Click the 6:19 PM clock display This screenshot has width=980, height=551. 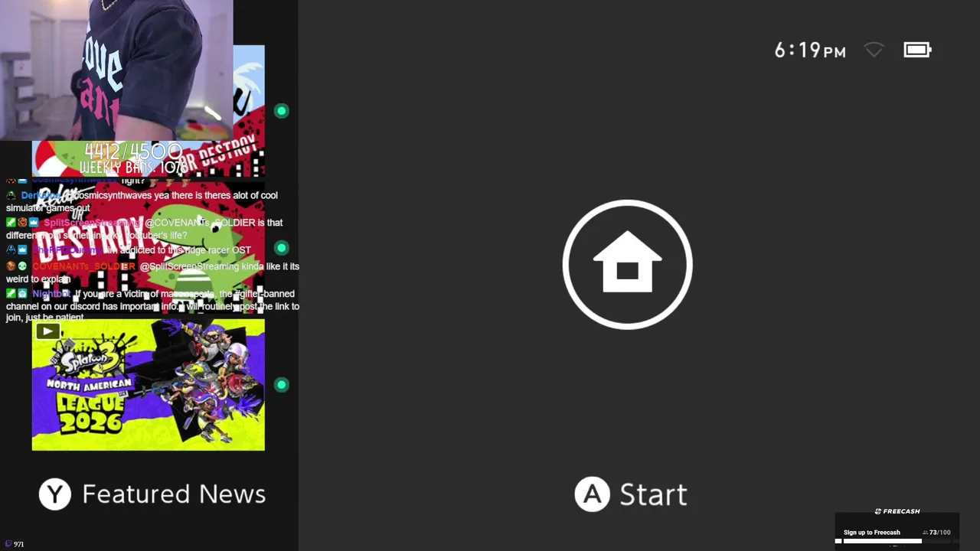(x=810, y=51)
